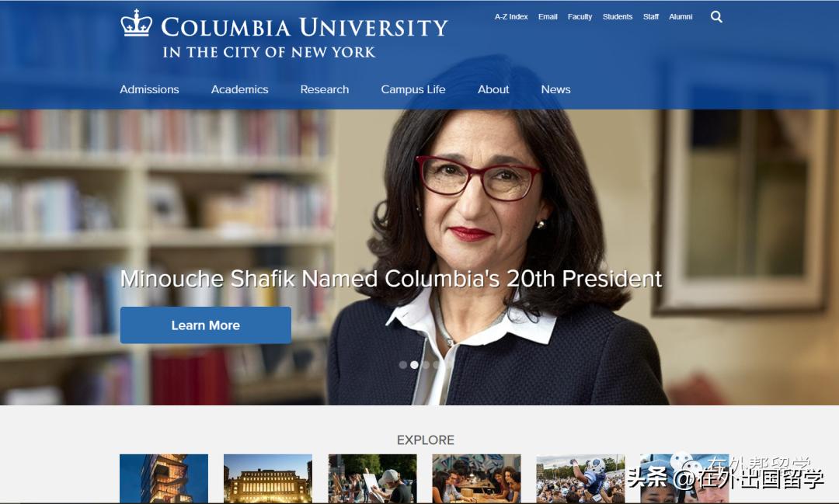Select the second carousel slide dot
839x504 pixels.
click(x=414, y=365)
